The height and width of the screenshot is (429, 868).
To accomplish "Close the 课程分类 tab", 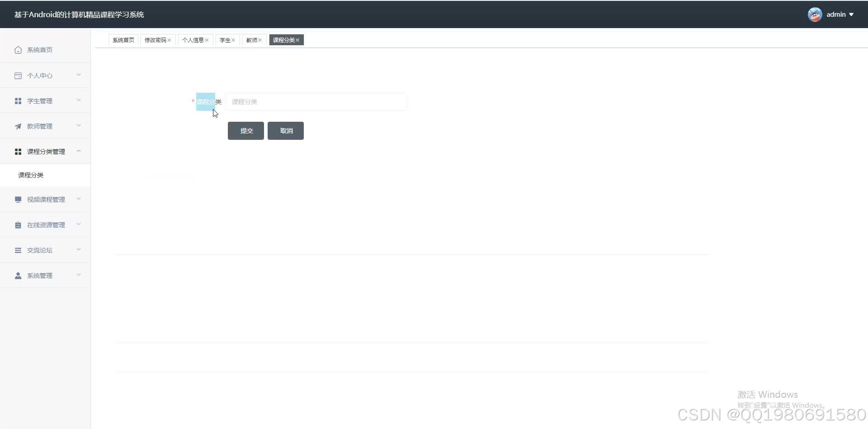I will (x=297, y=40).
